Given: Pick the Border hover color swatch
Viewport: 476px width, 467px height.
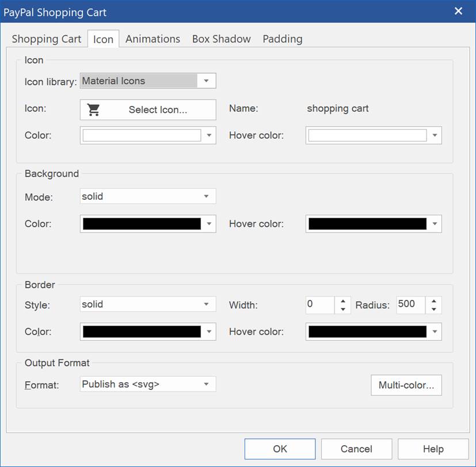Looking at the screenshot, I should click(x=367, y=332).
